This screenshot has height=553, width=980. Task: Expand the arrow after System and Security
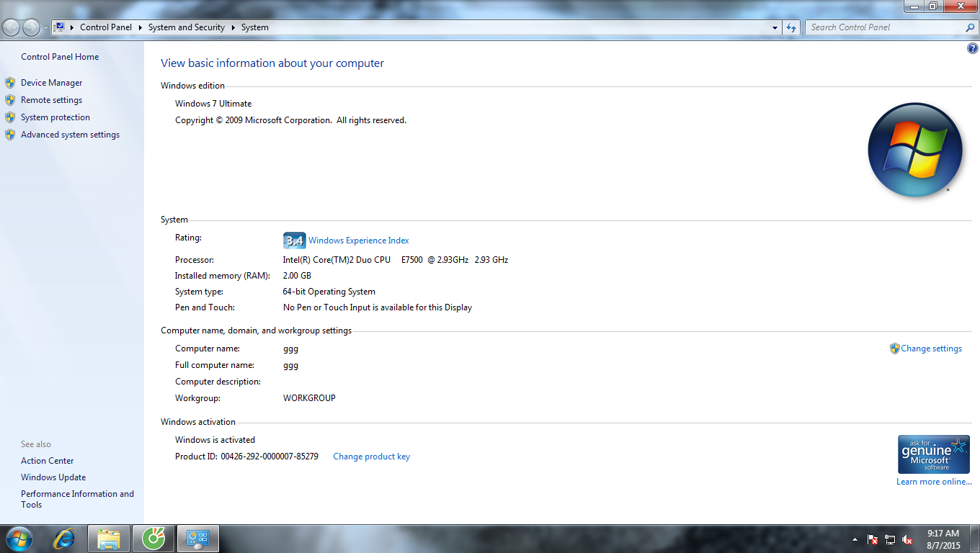coord(233,27)
